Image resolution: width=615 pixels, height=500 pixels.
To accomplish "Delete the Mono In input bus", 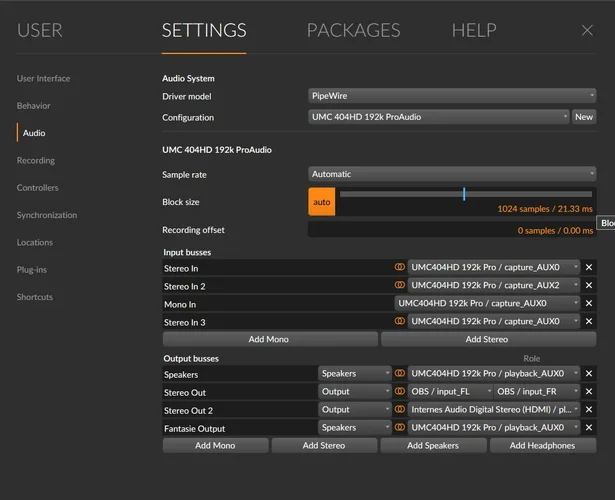I will pyautogui.click(x=589, y=303).
